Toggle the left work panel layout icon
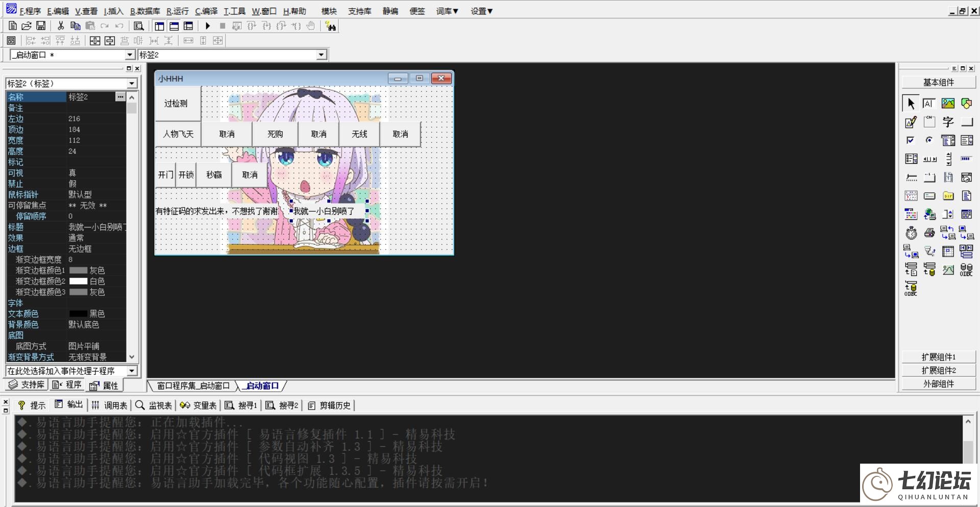 (x=160, y=26)
